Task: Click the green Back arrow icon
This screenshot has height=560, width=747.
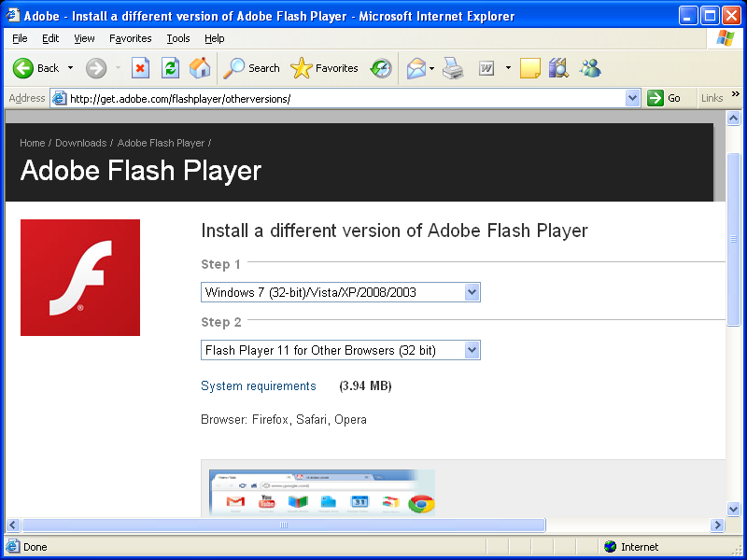Action: pos(22,68)
